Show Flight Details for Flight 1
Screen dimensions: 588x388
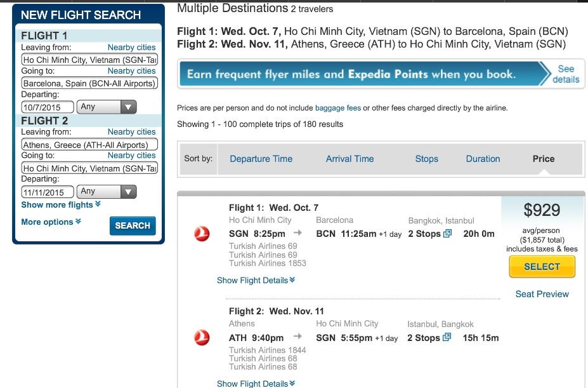(256, 280)
